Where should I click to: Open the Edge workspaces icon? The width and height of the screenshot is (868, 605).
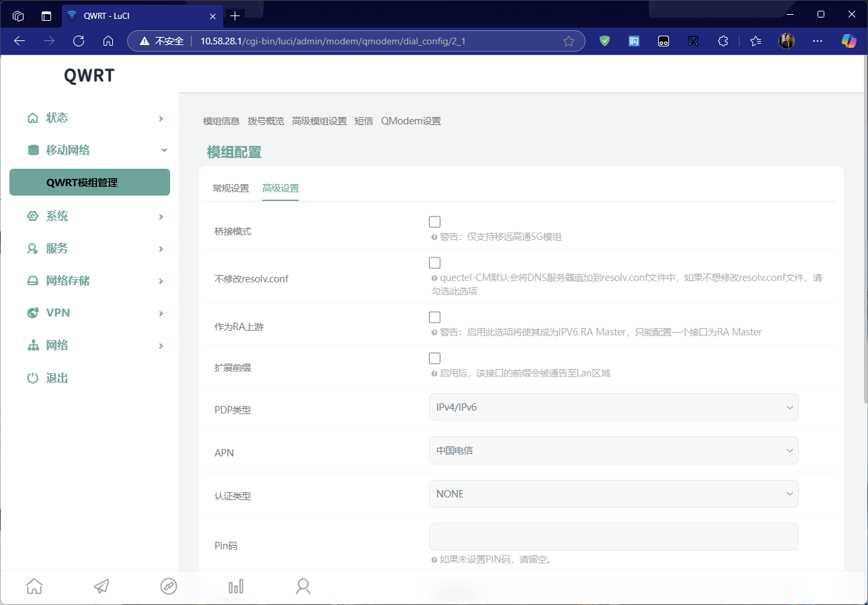point(18,15)
